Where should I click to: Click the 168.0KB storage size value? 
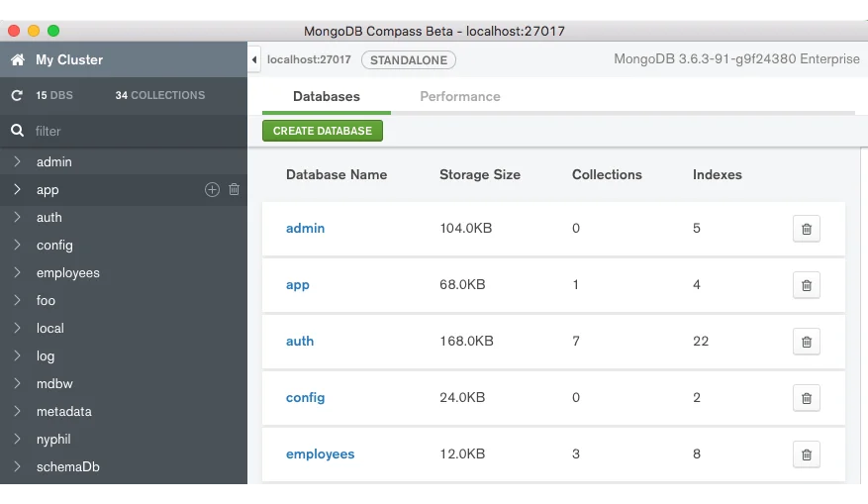(466, 342)
